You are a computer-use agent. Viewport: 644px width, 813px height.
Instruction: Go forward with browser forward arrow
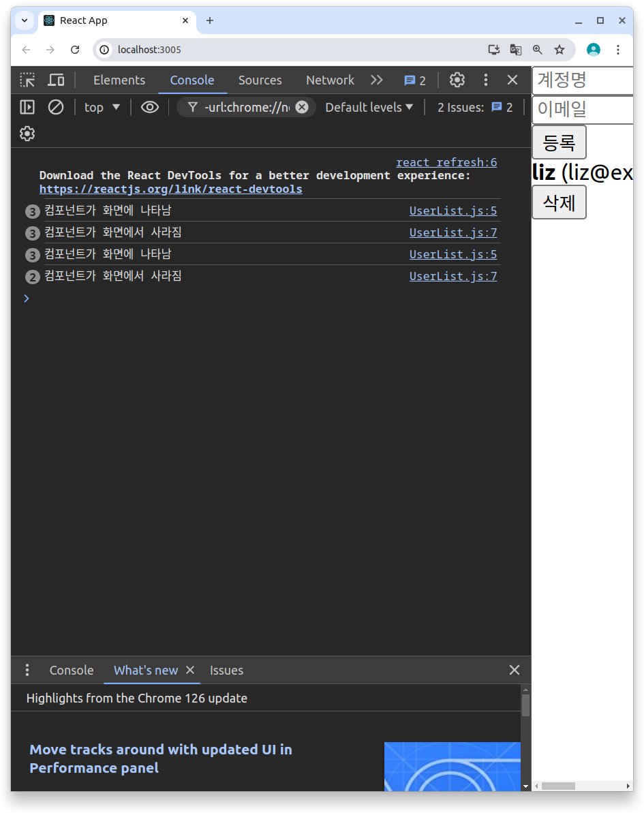50,50
